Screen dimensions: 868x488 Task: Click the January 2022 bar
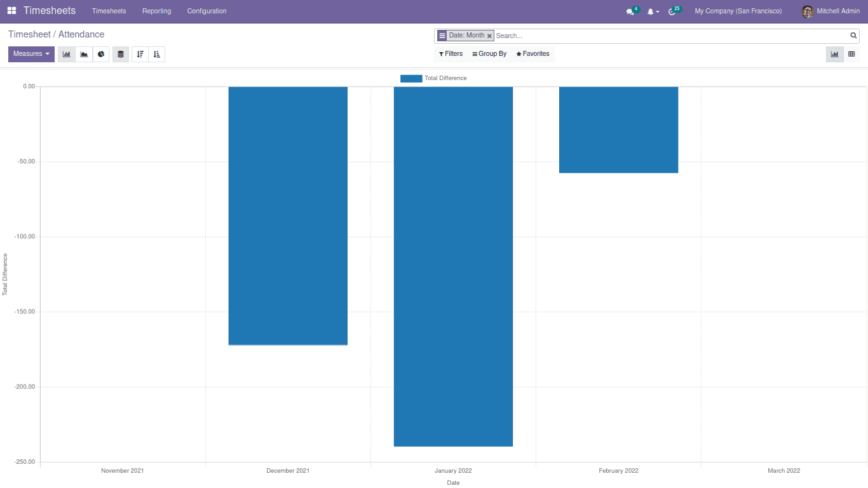click(453, 266)
